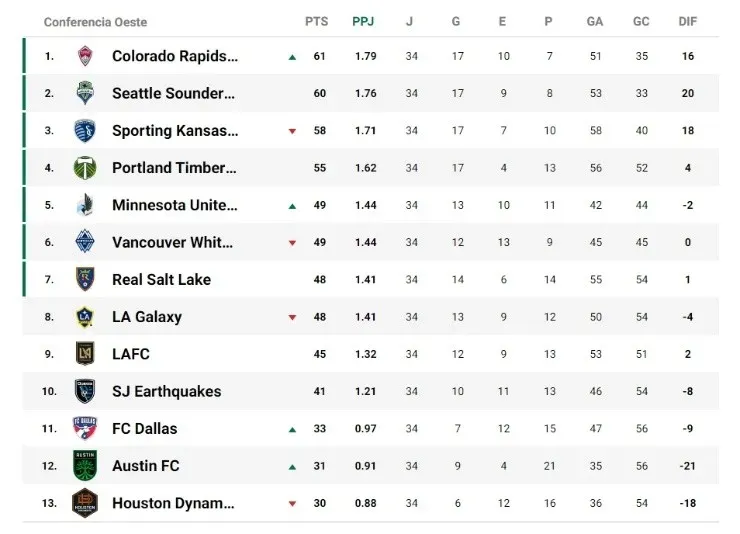
Task: Click the Conferencia Oeste heading
Action: (x=95, y=21)
